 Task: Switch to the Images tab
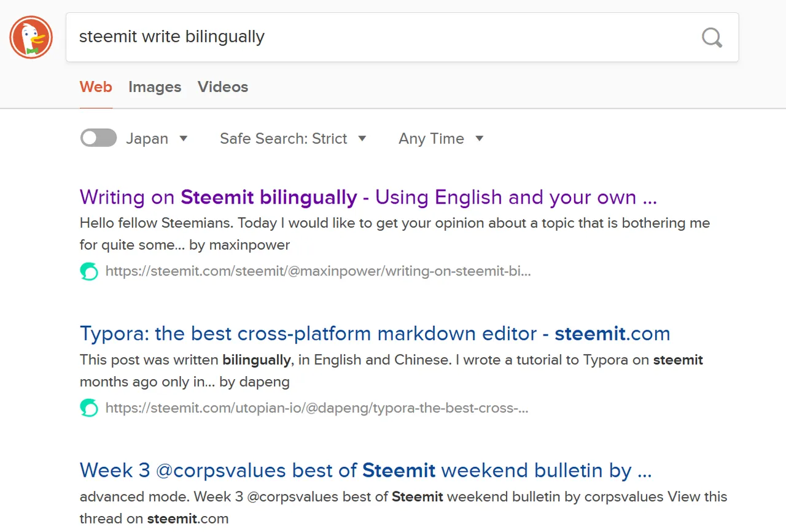tap(155, 87)
